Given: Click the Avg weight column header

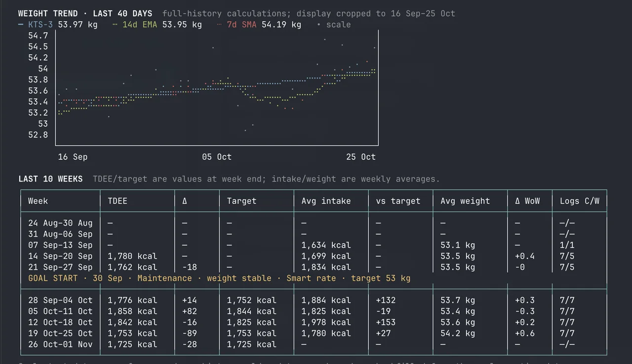Looking at the screenshot, I should point(465,201).
